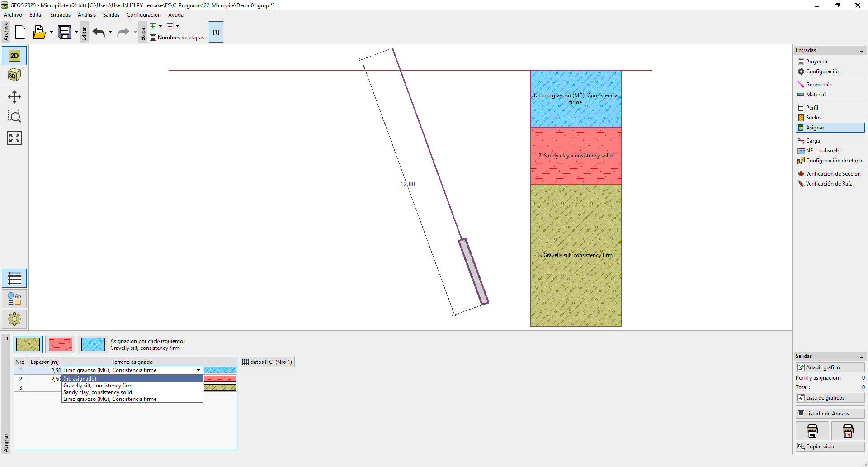
Task: Click the datos IFC (Nro 1) button
Action: click(268, 362)
